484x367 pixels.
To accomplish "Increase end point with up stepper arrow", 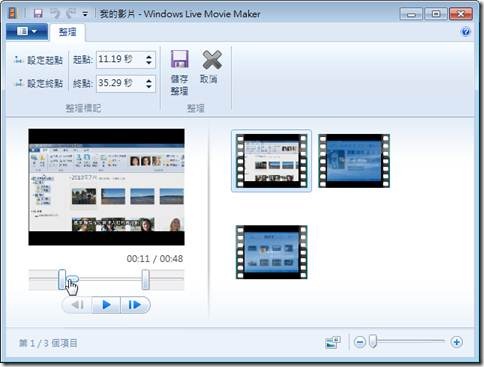I will (149, 80).
